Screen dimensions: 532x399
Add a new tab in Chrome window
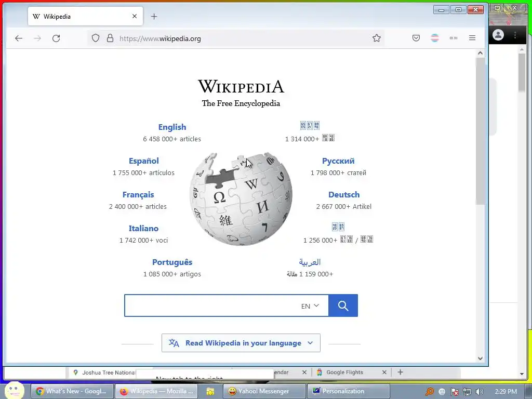401,372
